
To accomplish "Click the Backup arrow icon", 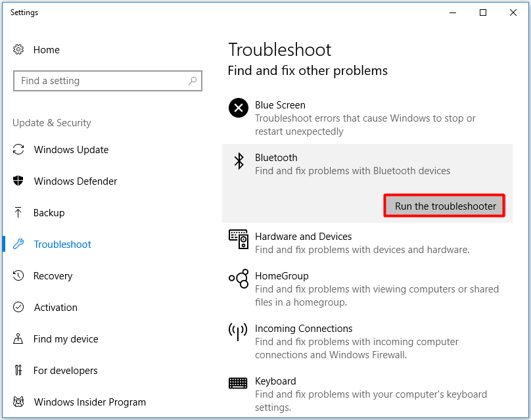I will click(18, 212).
